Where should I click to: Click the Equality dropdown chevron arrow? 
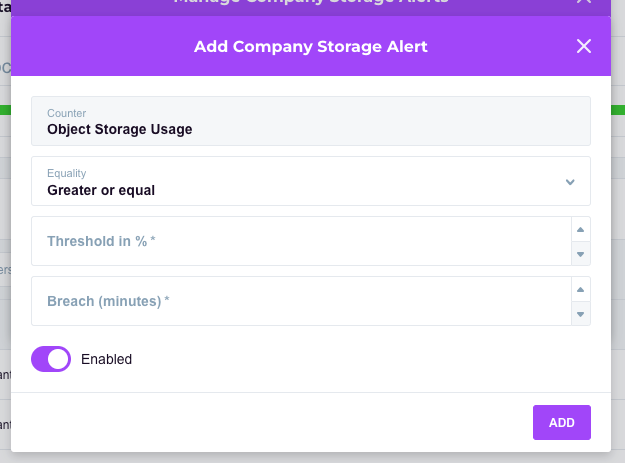(570, 182)
